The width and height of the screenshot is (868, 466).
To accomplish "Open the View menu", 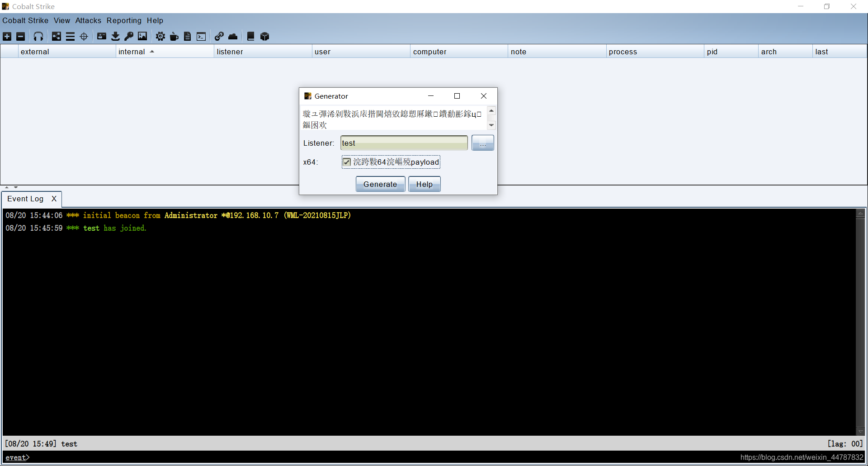I will click(x=62, y=20).
